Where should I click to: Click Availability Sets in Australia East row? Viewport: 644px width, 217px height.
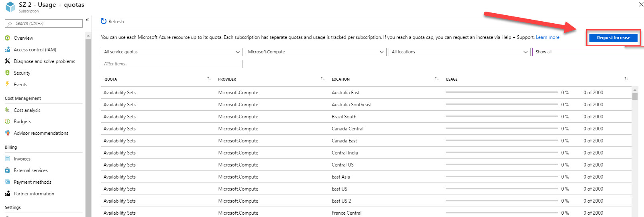(x=120, y=93)
